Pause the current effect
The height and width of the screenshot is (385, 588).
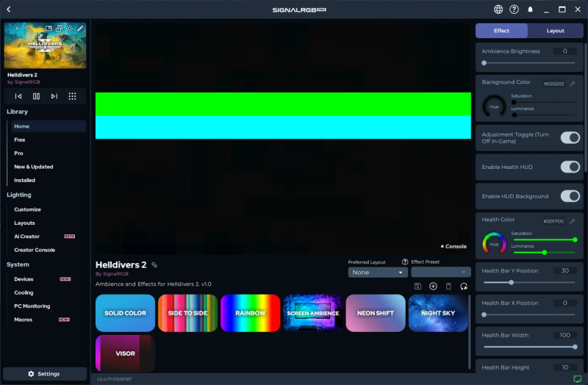click(36, 96)
